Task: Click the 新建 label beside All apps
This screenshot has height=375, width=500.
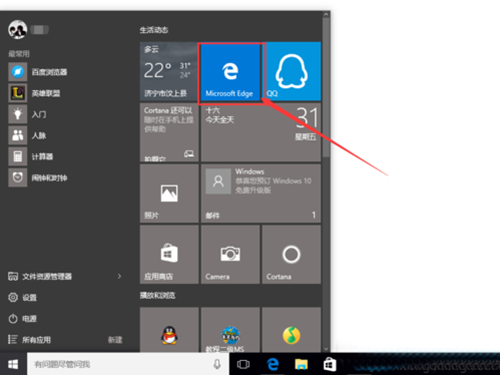Action: pyautogui.click(x=115, y=340)
